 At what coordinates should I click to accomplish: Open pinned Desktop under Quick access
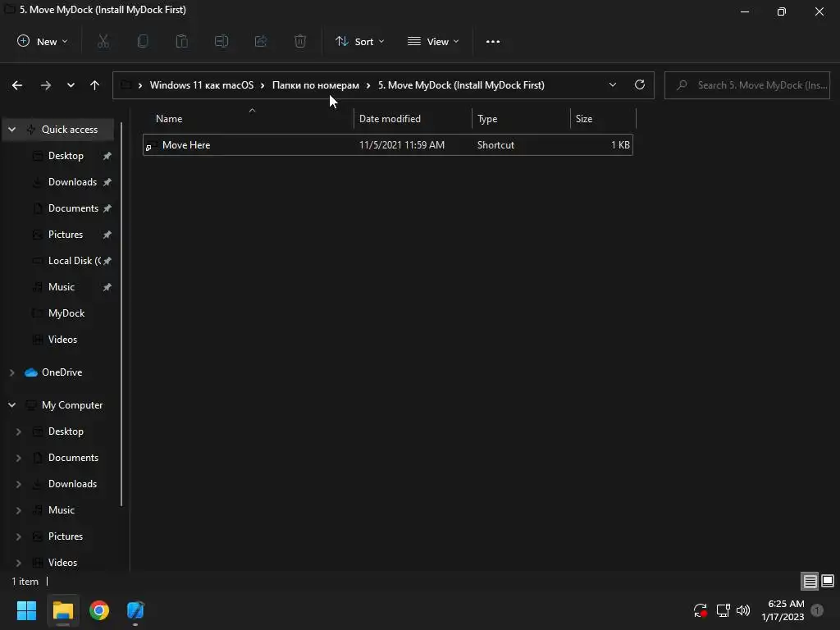pos(66,156)
